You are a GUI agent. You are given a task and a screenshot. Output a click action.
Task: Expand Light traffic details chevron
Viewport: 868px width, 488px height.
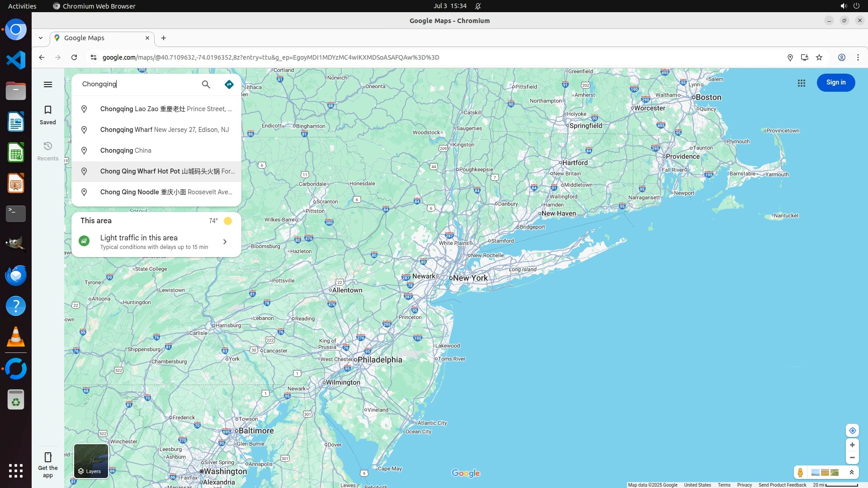[225, 242]
